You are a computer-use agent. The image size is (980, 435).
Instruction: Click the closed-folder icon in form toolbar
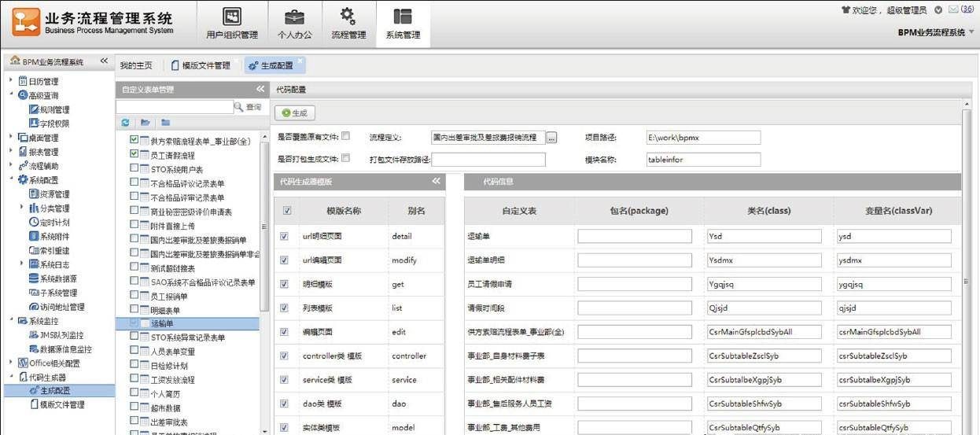coord(166,123)
